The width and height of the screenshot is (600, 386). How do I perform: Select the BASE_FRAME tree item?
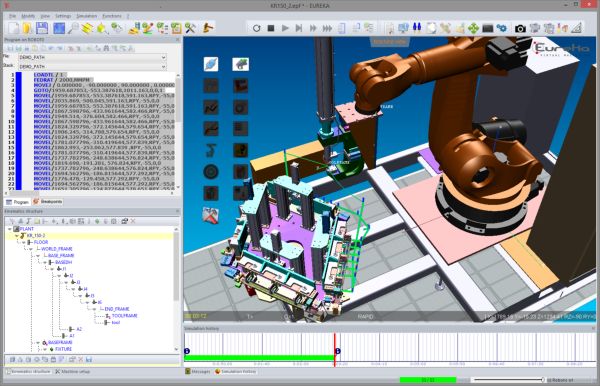[61, 256]
